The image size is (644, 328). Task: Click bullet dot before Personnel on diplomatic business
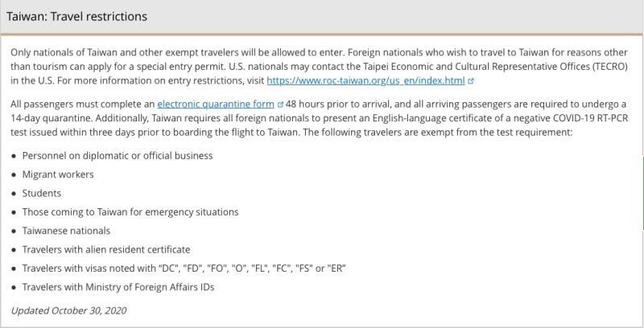(x=14, y=156)
